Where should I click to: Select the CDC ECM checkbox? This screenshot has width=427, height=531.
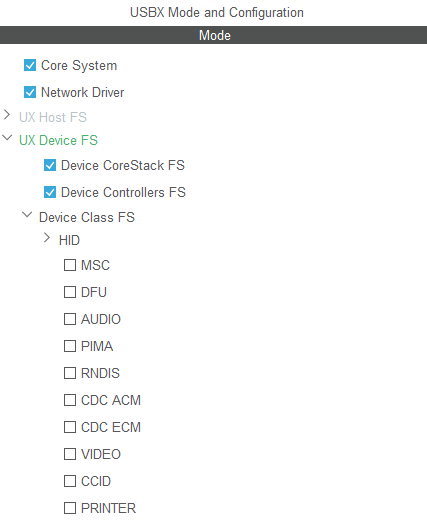70,427
